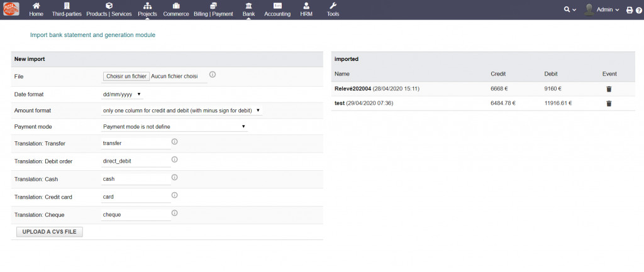Open Tools wrench icon
Screen dimensions: 644x272
[333, 6]
